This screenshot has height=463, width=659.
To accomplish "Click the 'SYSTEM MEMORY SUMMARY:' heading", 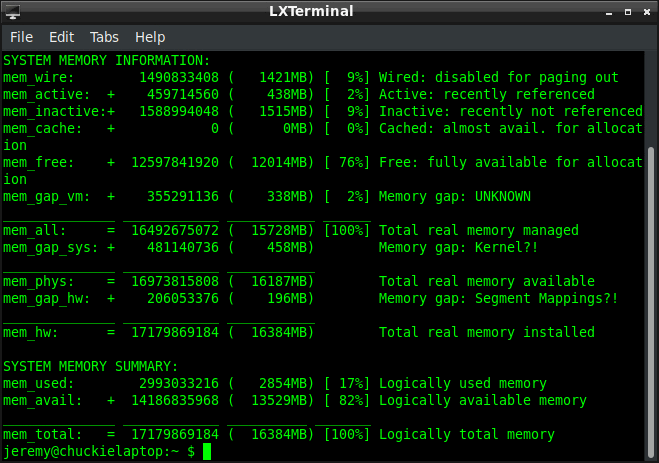I will click(x=91, y=367).
